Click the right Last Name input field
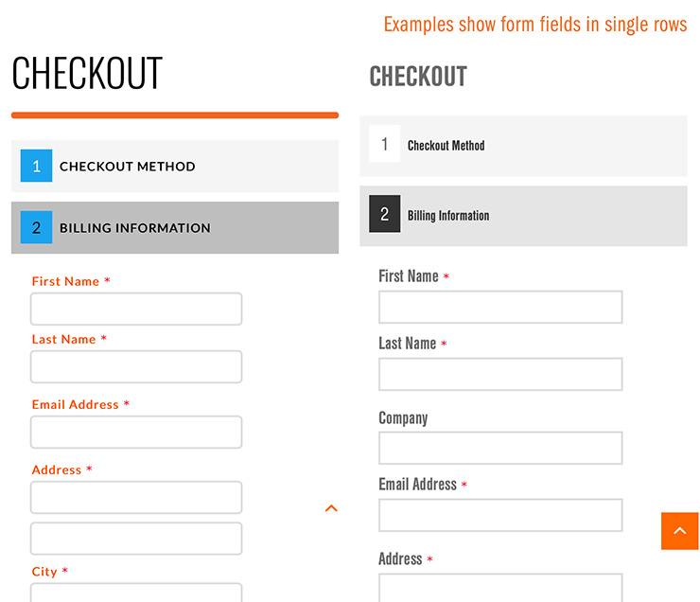 (500, 374)
